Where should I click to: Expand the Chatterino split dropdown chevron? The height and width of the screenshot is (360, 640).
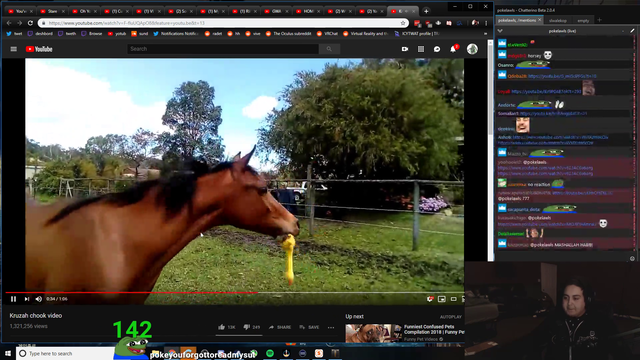[x=500, y=31]
